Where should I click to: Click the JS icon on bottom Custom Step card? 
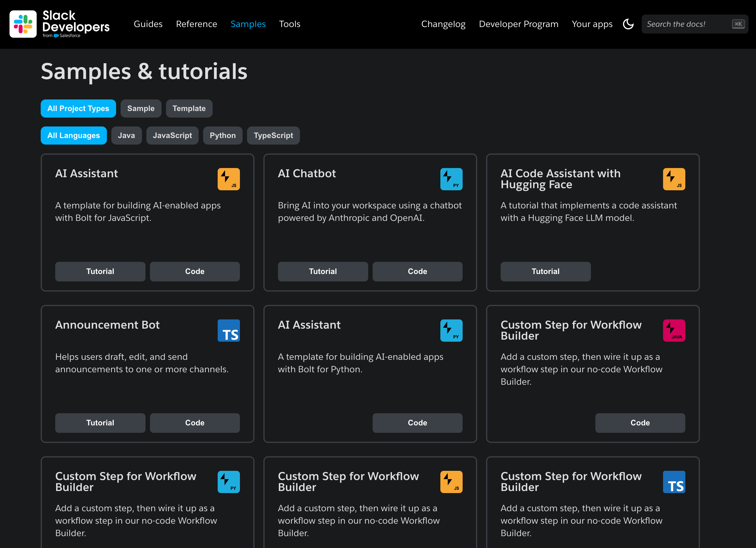coord(451,482)
